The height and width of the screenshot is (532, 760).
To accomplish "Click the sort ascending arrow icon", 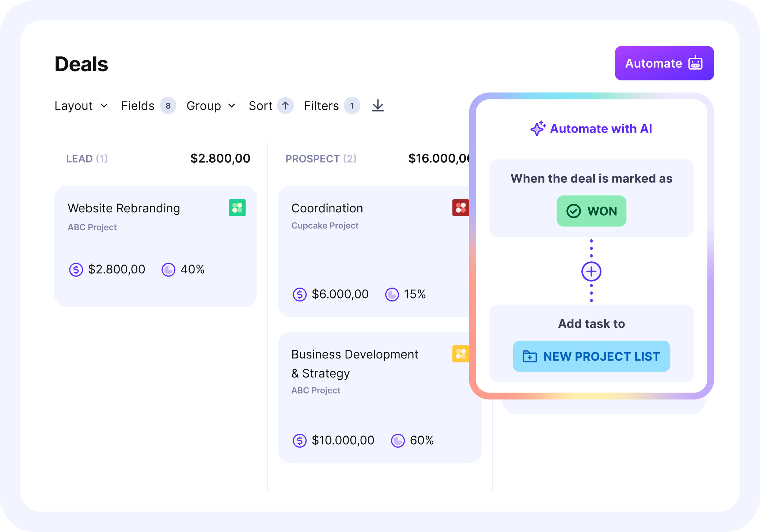I will click(x=285, y=106).
